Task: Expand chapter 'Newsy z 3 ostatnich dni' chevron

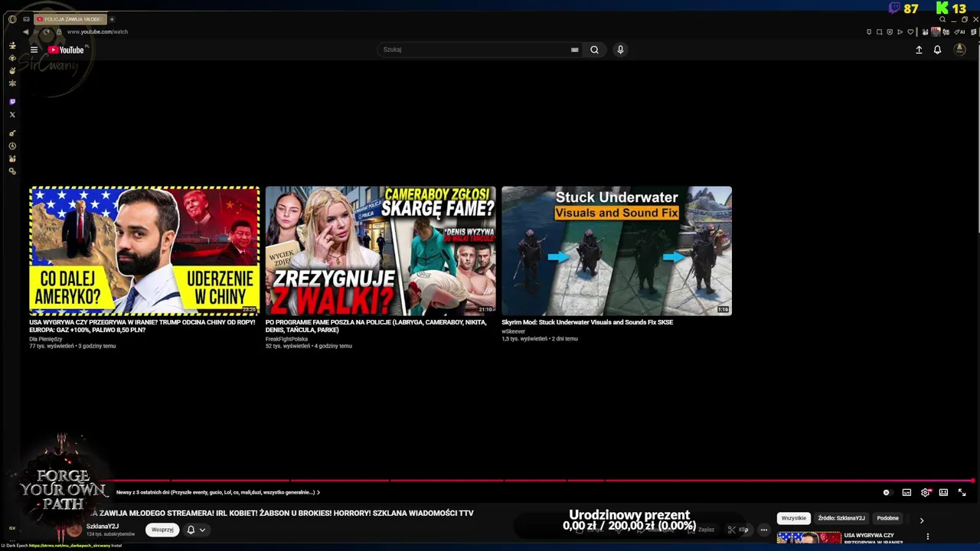Action: point(318,493)
